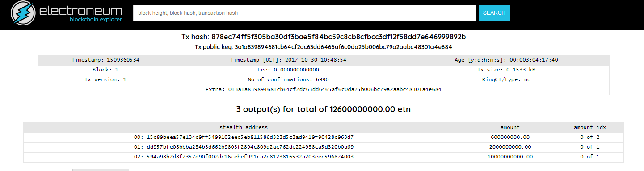Click the Extra field hex value
The image size is (644, 171).
[x=332, y=89]
